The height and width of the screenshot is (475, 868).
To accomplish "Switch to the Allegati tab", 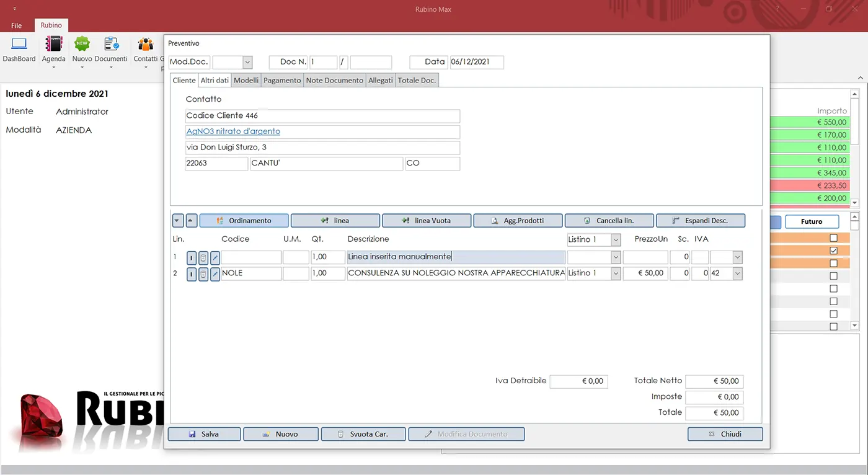I will [381, 80].
